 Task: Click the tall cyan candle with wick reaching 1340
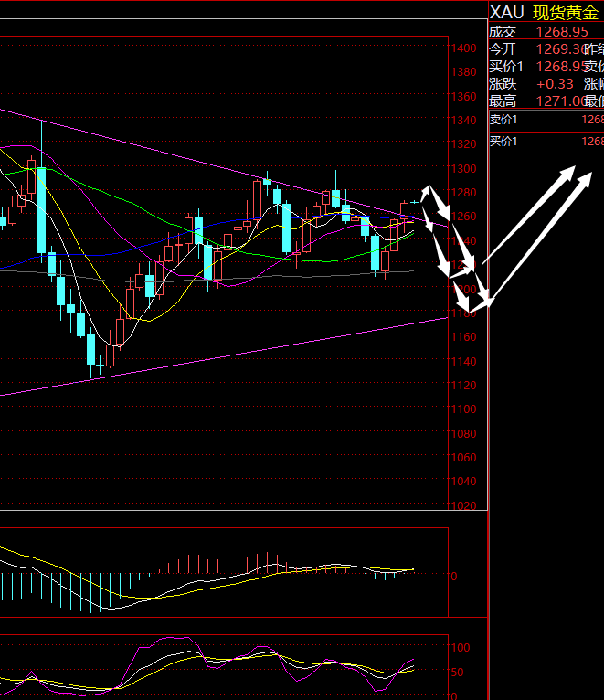pyautogui.click(x=41, y=210)
